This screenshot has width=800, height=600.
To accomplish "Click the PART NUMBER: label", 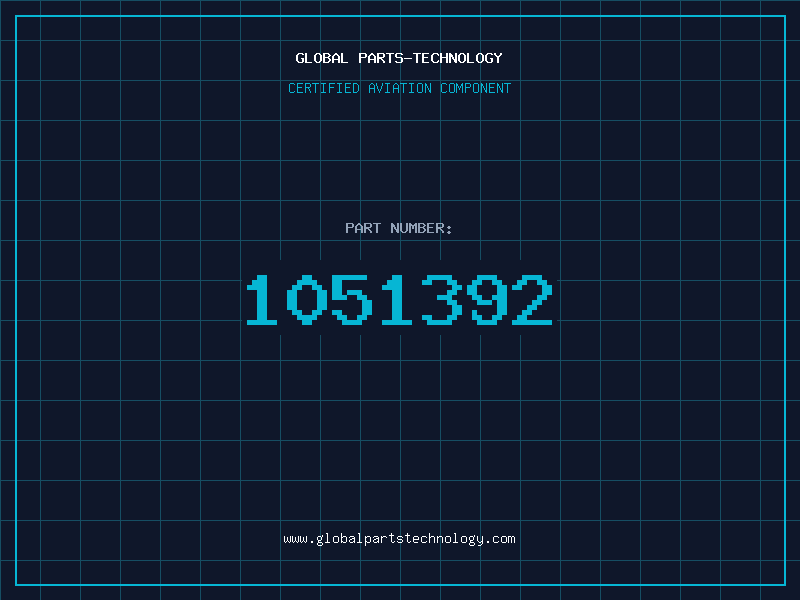I will (x=399, y=228).
